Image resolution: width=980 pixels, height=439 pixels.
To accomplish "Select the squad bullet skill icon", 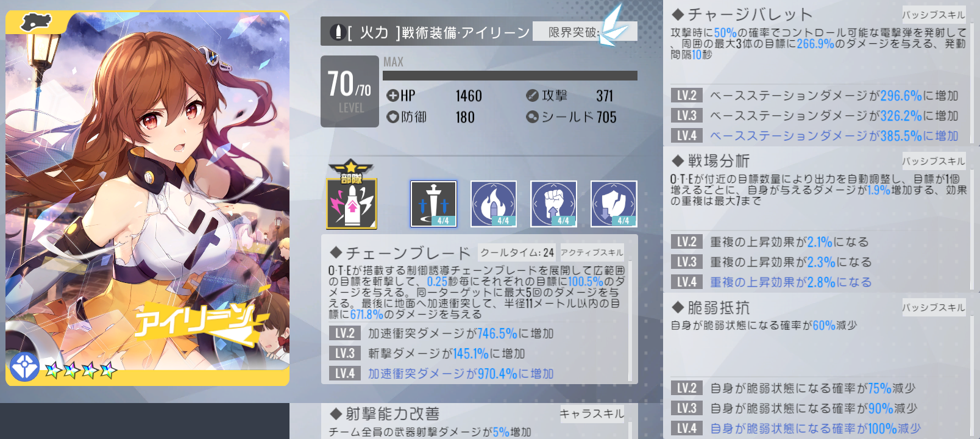I will pos(352,203).
